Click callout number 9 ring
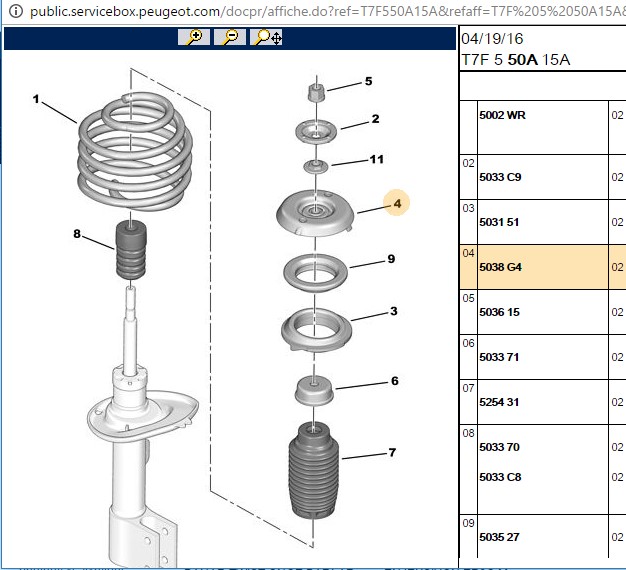The image size is (626, 570). (x=391, y=259)
